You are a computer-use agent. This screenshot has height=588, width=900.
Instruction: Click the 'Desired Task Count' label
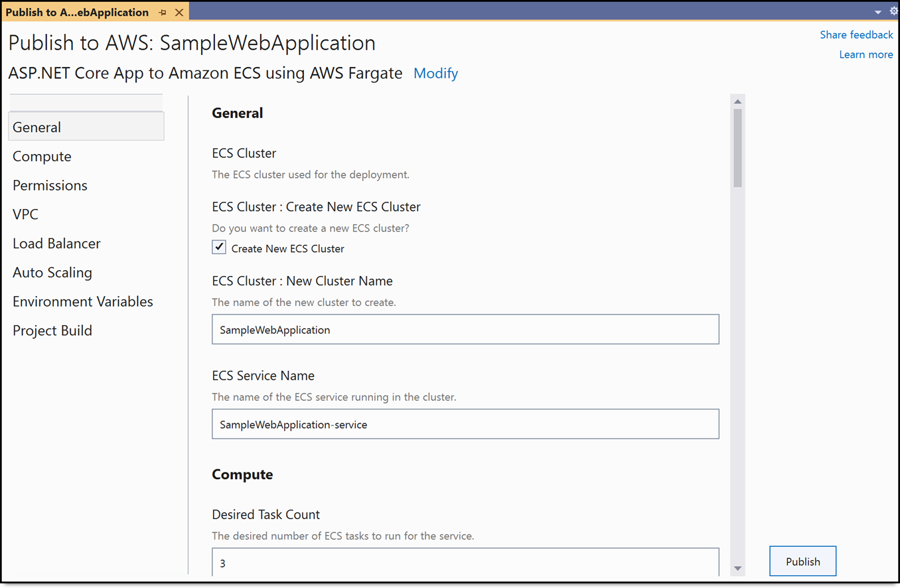tap(265, 514)
